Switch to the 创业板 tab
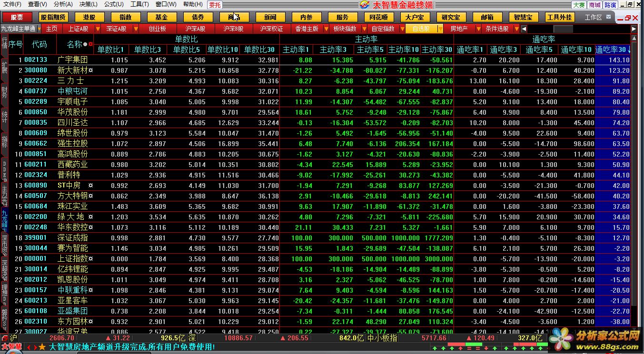This screenshot has width=644, height=354. (158, 29)
